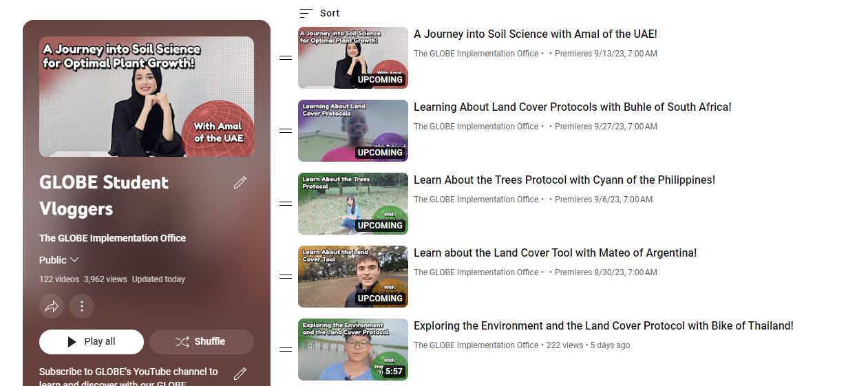Click the Sort icon above the video list
This screenshot has height=386, width=868.
coord(306,13)
